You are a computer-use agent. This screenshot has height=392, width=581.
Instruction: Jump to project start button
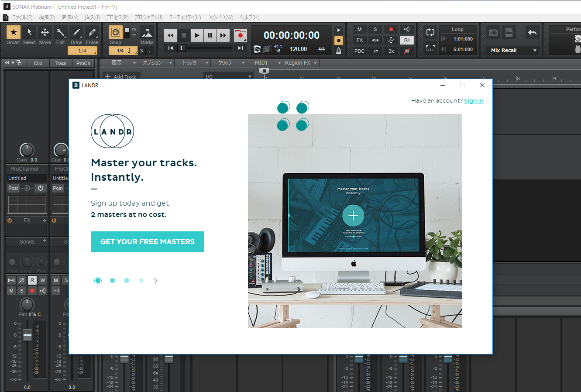(x=171, y=48)
